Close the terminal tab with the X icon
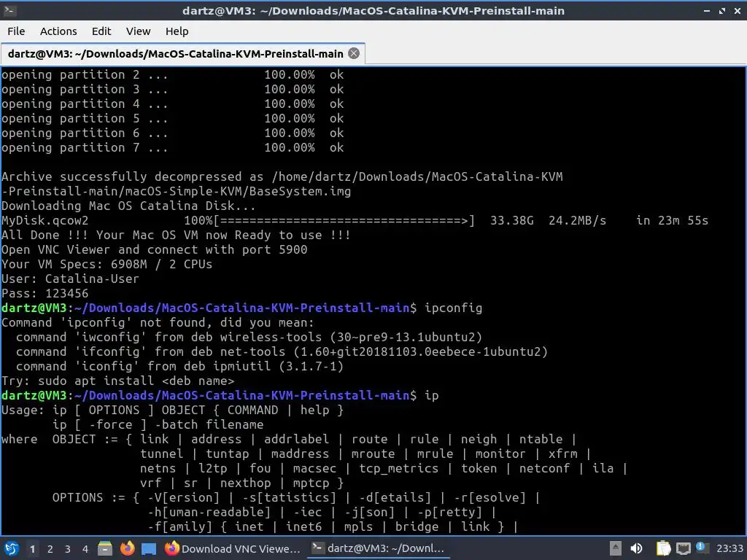 354,53
